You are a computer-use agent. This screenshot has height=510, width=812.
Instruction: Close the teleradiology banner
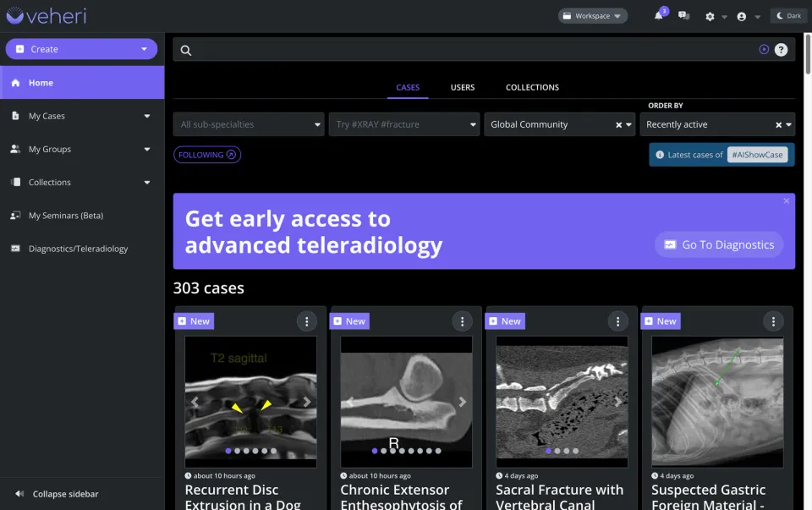(786, 201)
